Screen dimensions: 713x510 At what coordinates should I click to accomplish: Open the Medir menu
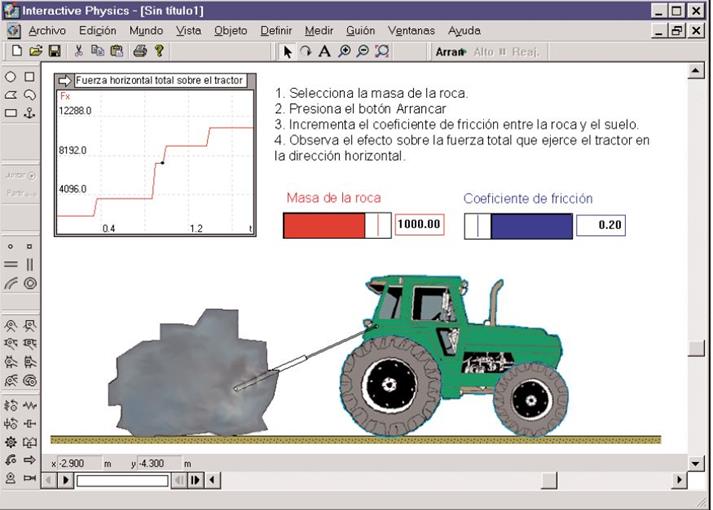point(319,31)
